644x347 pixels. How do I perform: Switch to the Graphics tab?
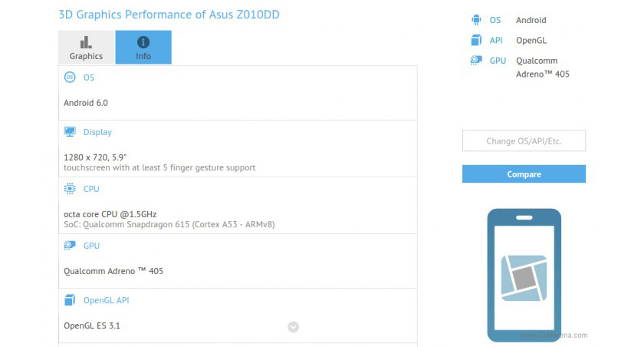pyautogui.click(x=86, y=48)
